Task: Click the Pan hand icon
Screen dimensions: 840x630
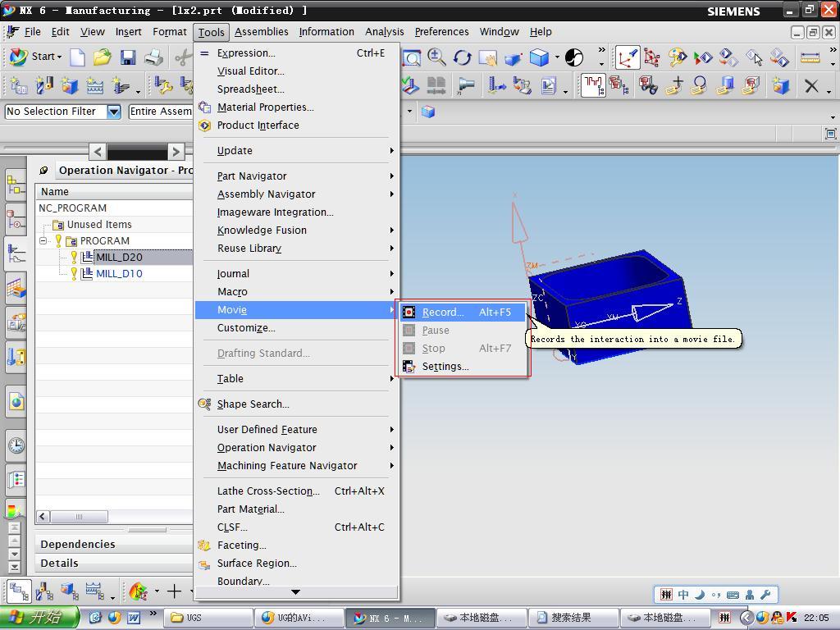Action: point(487,57)
